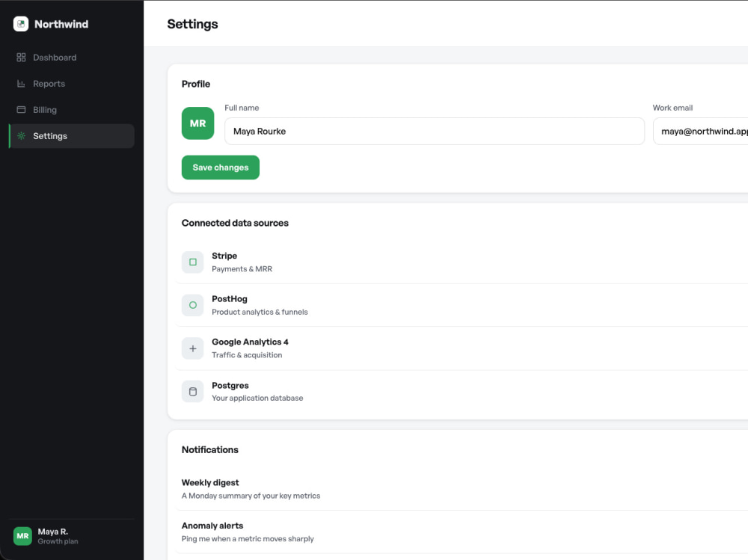Open the Billing section
Viewport: 748px width, 560px height.
72,110
